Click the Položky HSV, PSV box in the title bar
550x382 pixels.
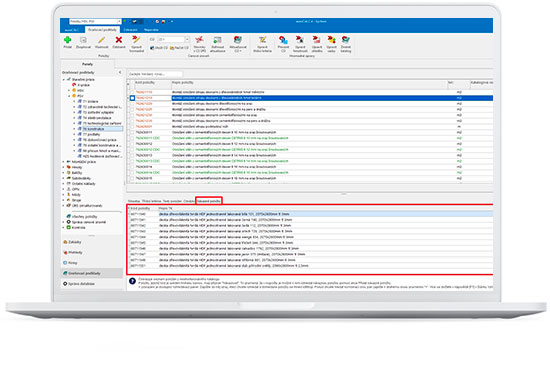click(x=95, y=21)
